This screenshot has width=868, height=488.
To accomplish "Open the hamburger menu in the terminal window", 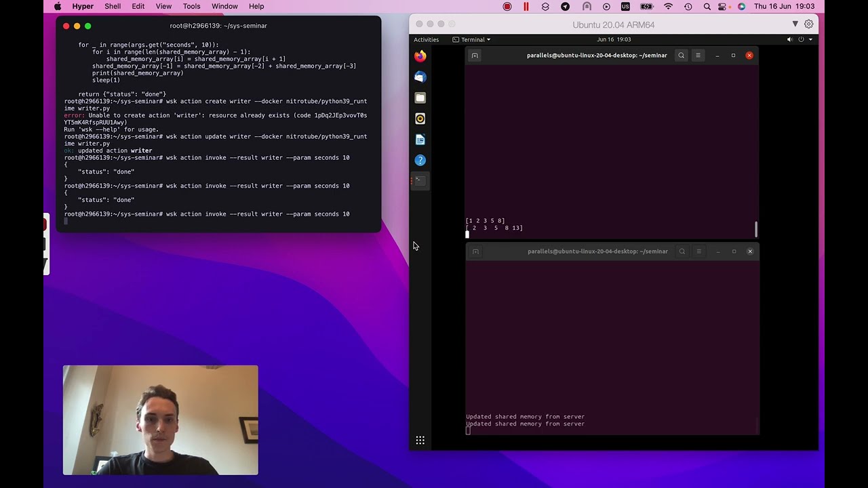I will click(698, 56).
